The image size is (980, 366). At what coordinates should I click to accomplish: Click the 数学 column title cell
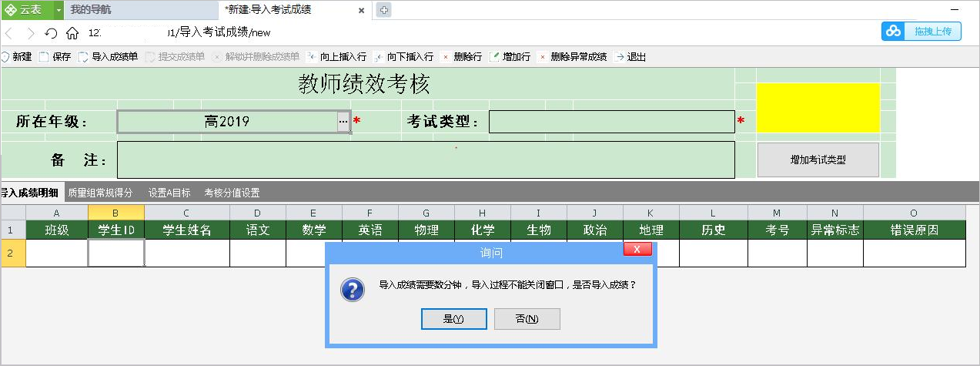314,230
